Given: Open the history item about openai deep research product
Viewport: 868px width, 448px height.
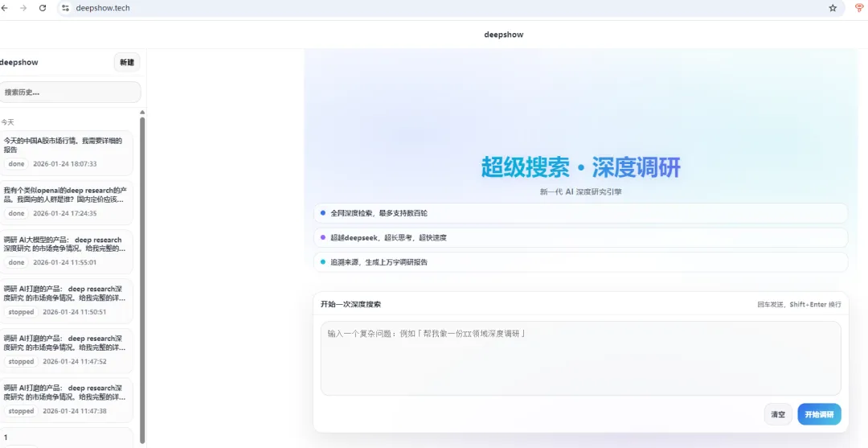Looking at the screenshot, I should pyautogui.click(x=66, y=203).
